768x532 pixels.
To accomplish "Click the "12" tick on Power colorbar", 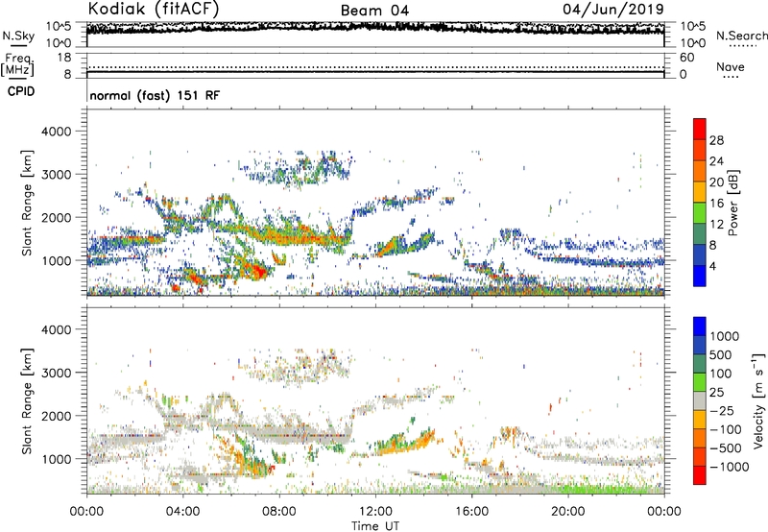I will coord(716,224).
